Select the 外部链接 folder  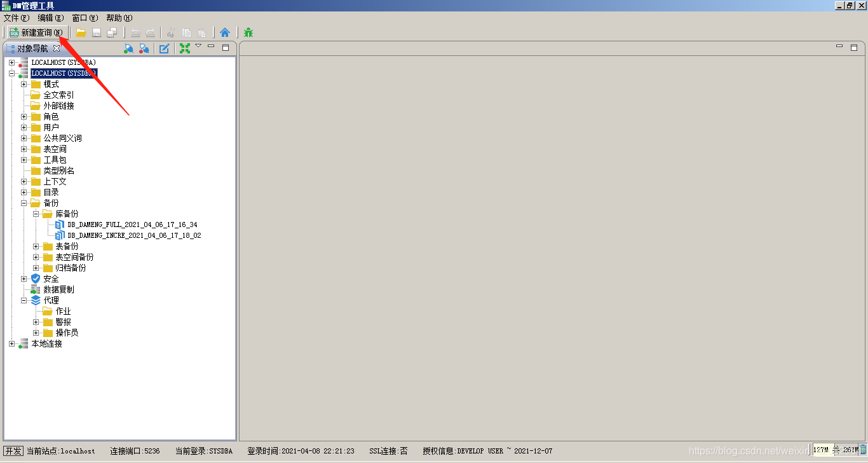click(58, 106)
